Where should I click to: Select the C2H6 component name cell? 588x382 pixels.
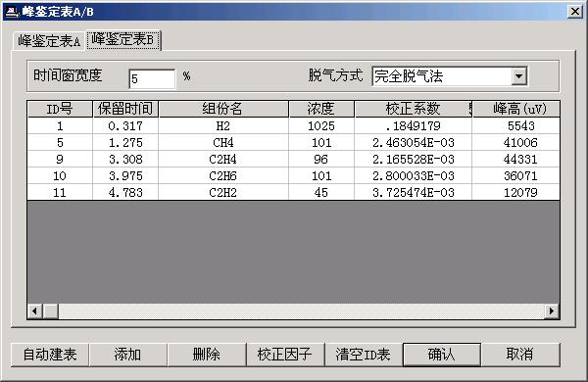click(x=223, y=175)
